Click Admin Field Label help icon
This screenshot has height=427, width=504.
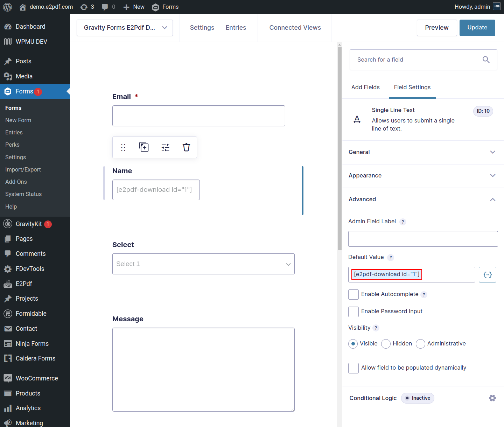(x=403, y=222)
